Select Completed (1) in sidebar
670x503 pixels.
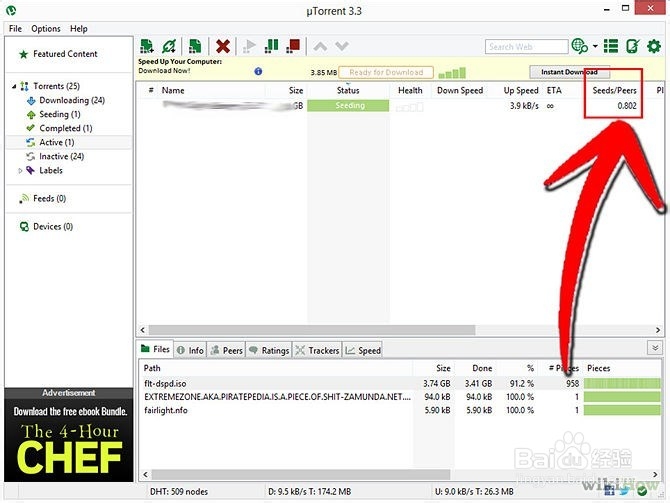tap(66, 128)
